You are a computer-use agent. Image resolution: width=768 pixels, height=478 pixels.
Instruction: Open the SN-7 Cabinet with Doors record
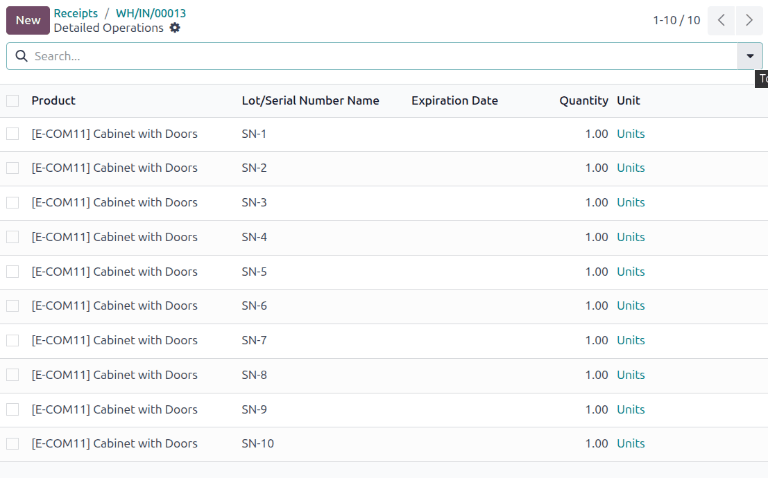[x=115, y=340]
